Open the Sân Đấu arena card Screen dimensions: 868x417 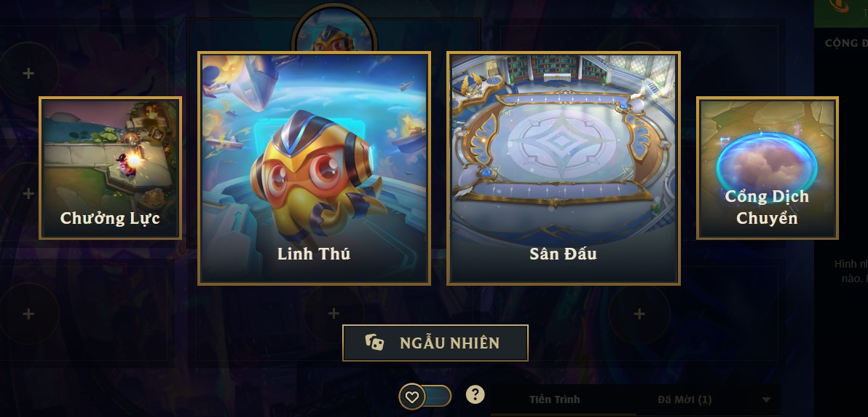(x=563, y=168)
